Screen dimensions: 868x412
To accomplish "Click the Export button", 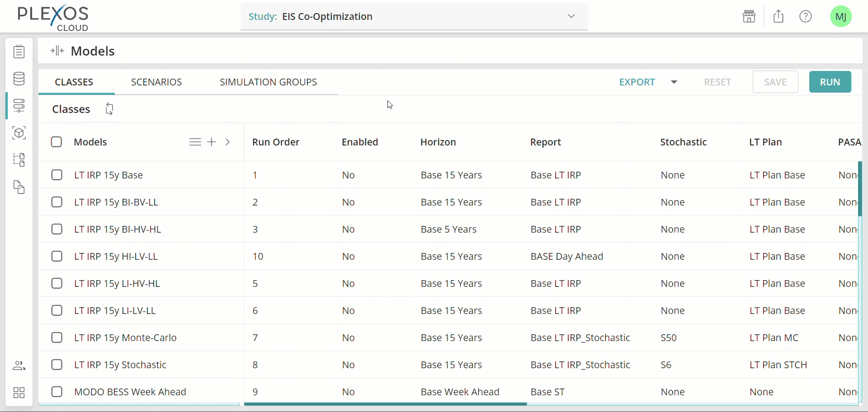I will 637,82.
